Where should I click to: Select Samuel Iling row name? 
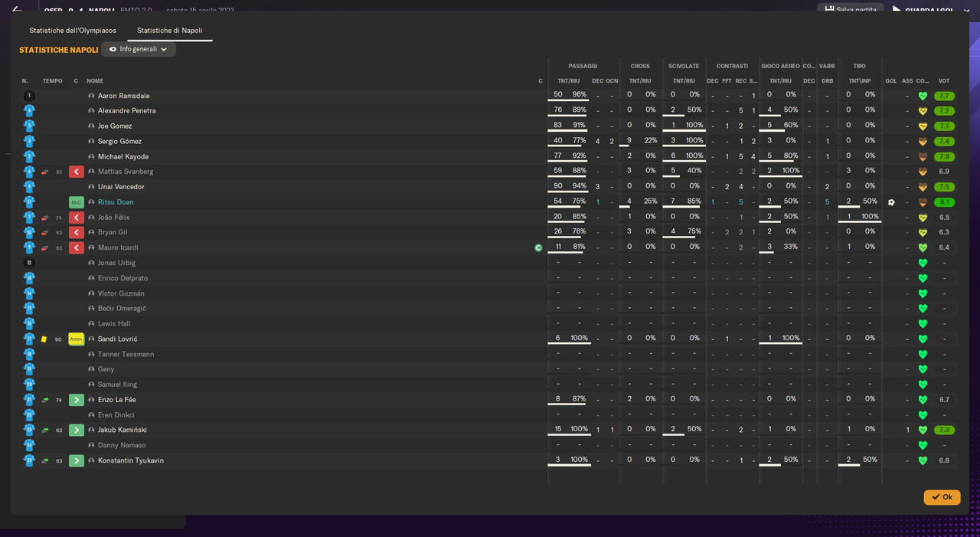pos(117,385)
